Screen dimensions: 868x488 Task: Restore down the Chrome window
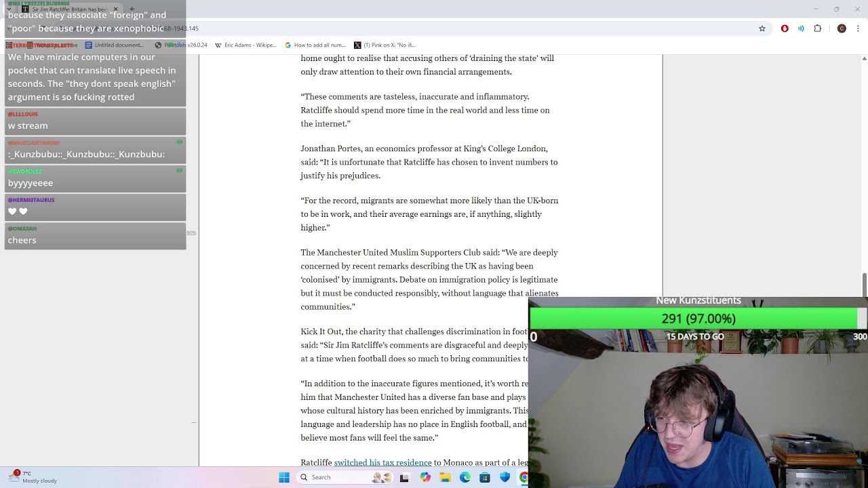[837, 9]
